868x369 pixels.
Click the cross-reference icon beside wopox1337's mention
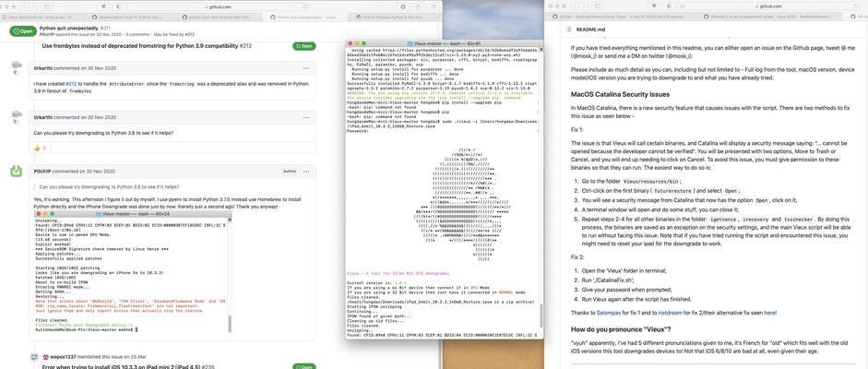[x=34, y=357]
